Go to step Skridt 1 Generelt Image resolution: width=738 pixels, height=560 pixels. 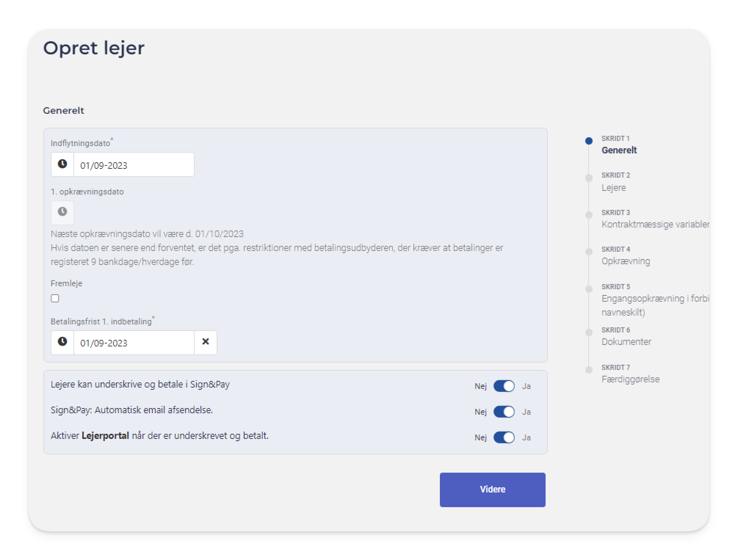[619, 145]
